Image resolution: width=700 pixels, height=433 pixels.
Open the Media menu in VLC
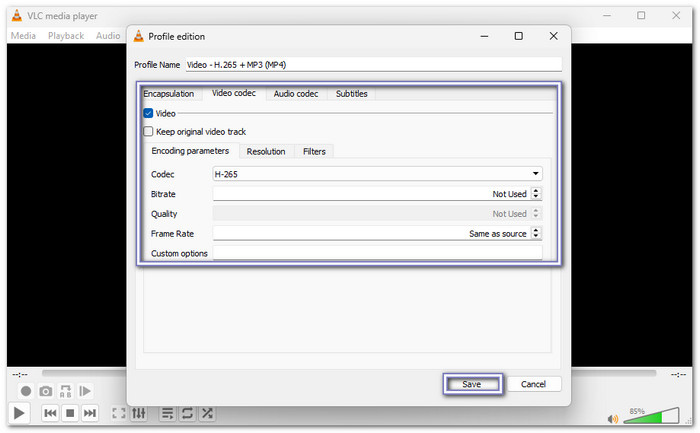23,36
